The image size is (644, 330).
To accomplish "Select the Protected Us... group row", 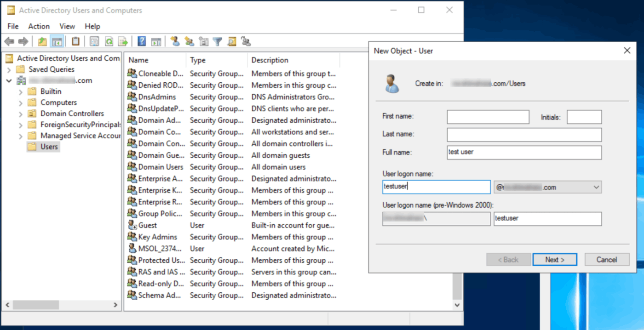I will pos(232,261).
